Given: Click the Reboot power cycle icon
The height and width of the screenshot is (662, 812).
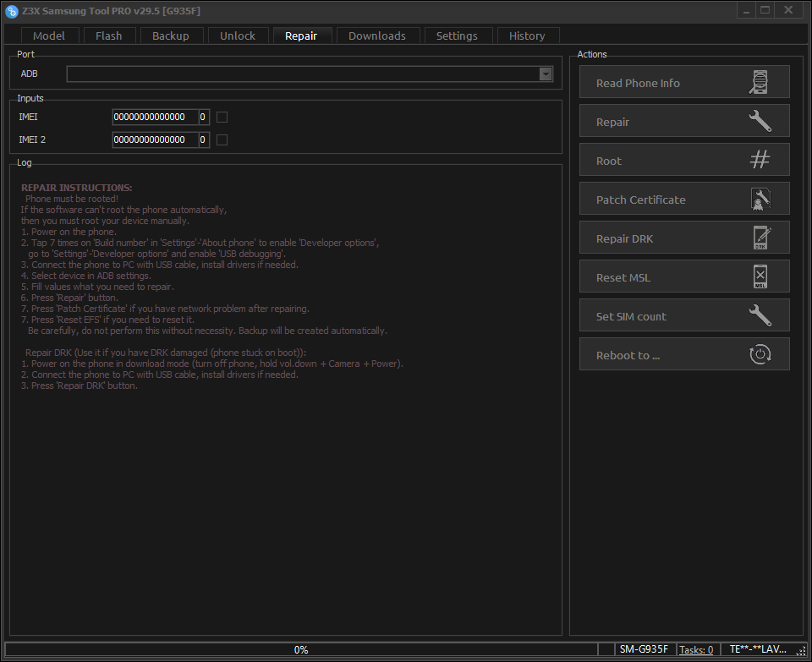Looking at the screenshot, I should [760, 354].
